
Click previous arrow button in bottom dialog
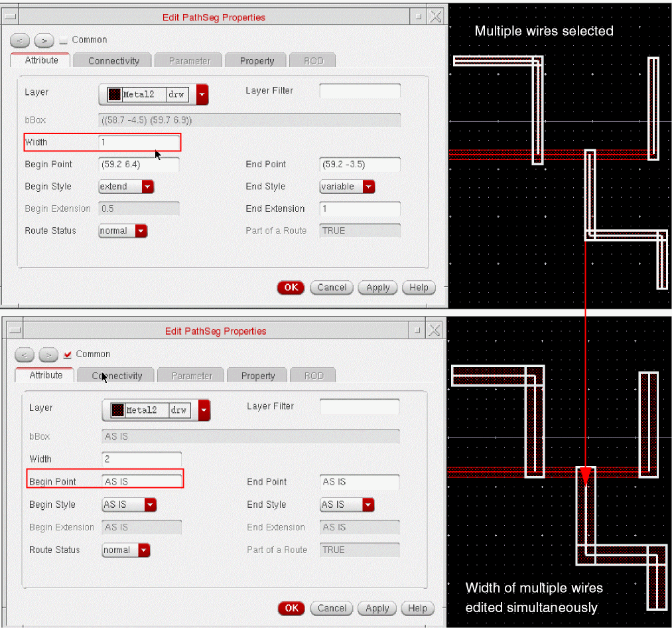pos(25,354)
